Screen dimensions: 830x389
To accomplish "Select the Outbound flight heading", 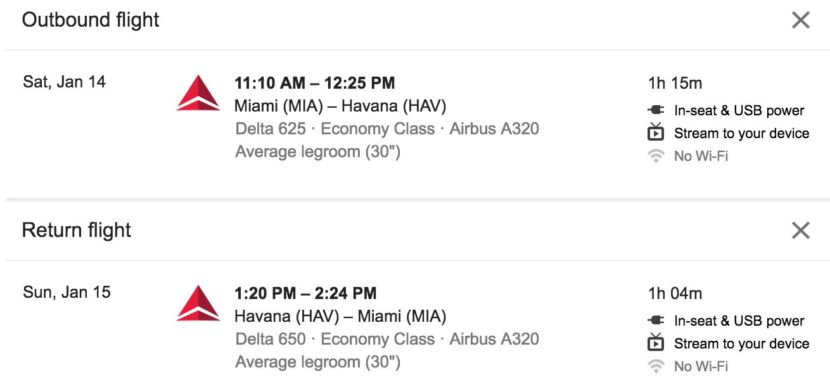I will pos(91,20).
